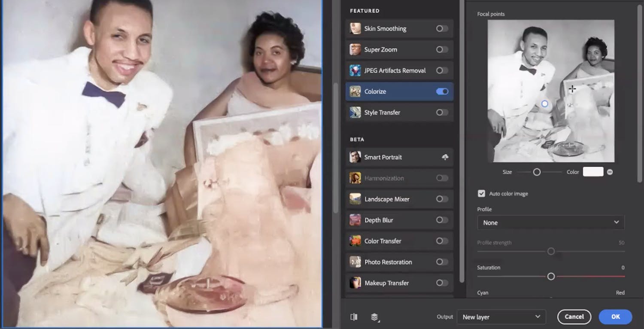
Task: Open the Output dropdown set to New layer
Action: click(x=501, y=317)
